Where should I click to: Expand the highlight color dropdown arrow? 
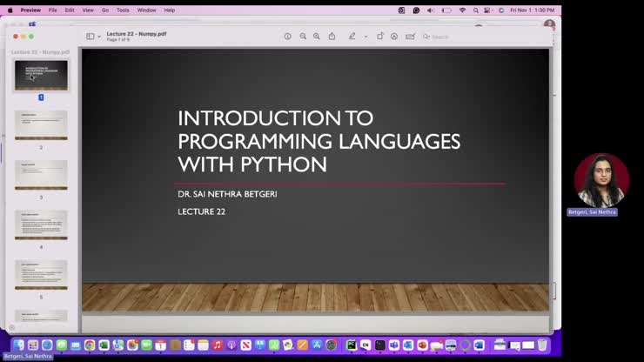(x=366, y=37)
